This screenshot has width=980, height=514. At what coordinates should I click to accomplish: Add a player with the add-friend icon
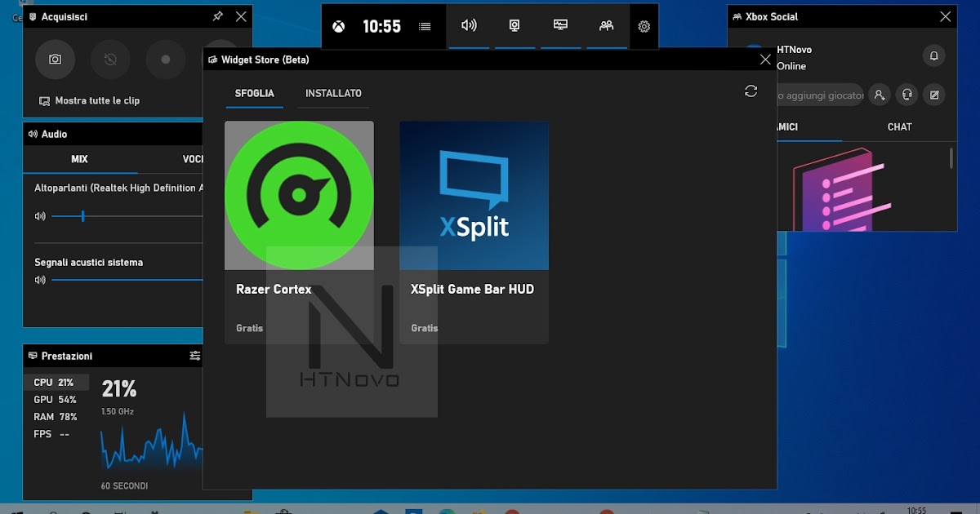coord(880,95)
